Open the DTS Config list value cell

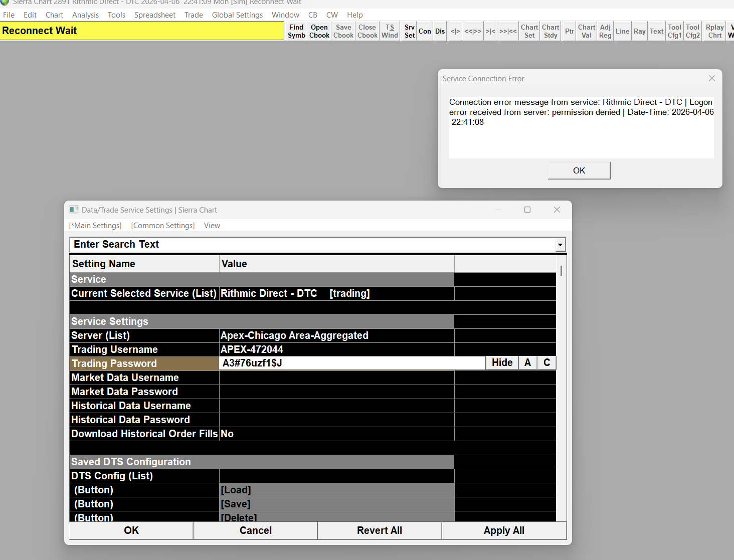[x=337, y=476]
